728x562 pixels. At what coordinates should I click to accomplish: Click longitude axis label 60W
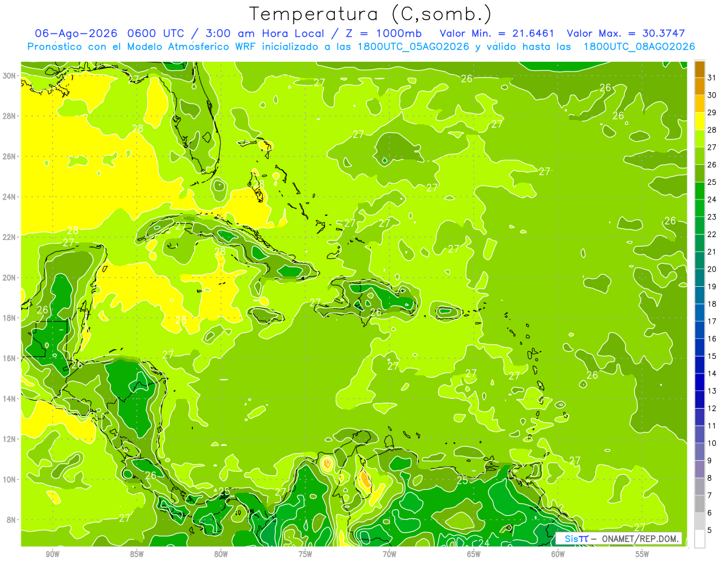click(558, 555)
